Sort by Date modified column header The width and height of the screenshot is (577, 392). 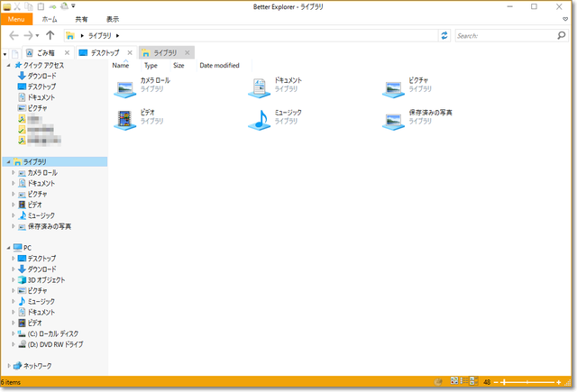click(x=219, y=66)
